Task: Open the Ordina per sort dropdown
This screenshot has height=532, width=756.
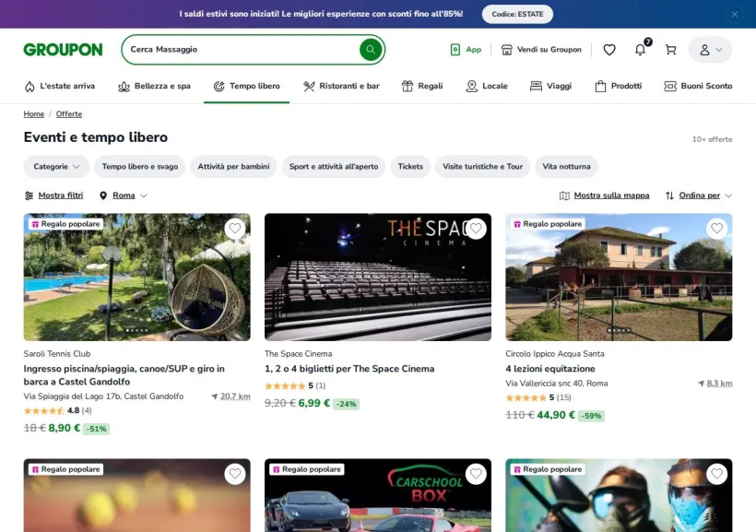Action: [x=699, y=195]
